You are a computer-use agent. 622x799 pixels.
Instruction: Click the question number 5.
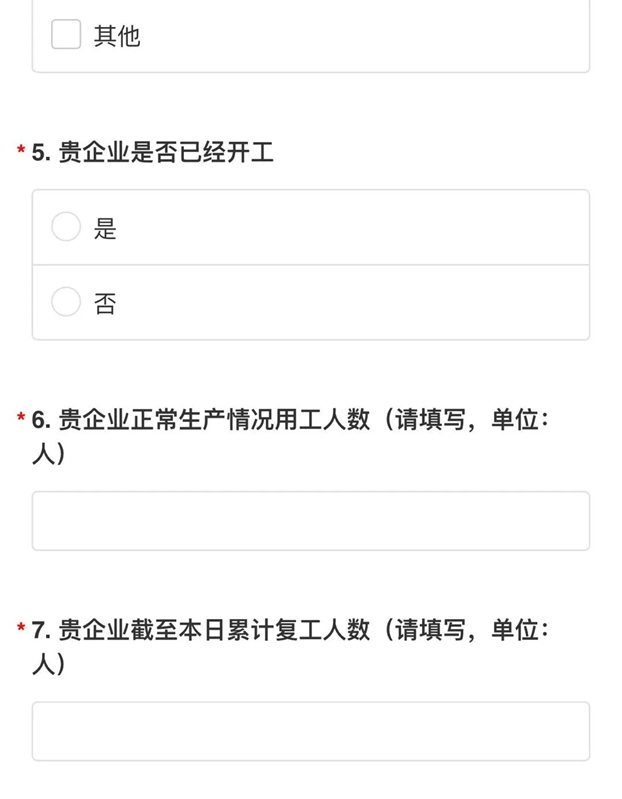pyautogui.click(x=41, y=152)
